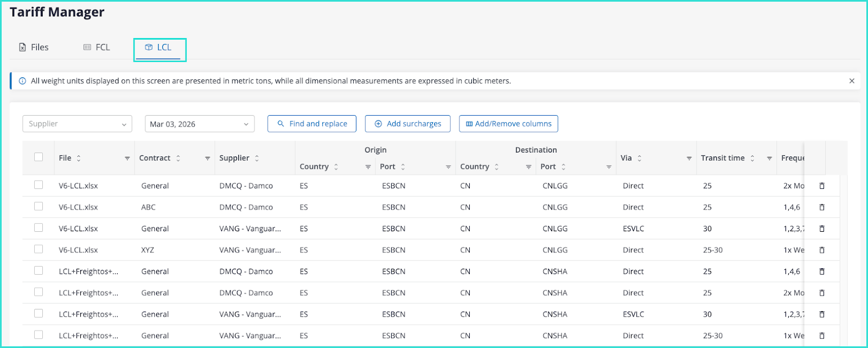The height and width of the screenshot is (348, 868).
Task: Click the Find and replace button
Action: [312, 124]
